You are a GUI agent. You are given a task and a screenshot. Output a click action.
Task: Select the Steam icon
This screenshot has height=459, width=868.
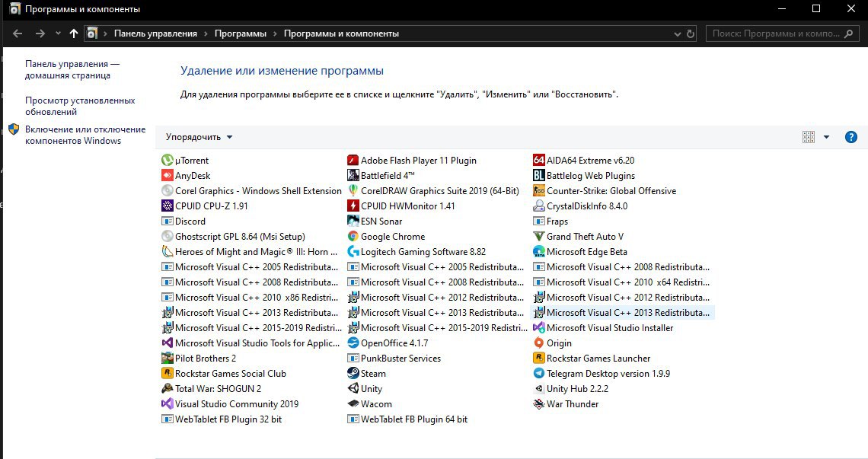point(353,373)
